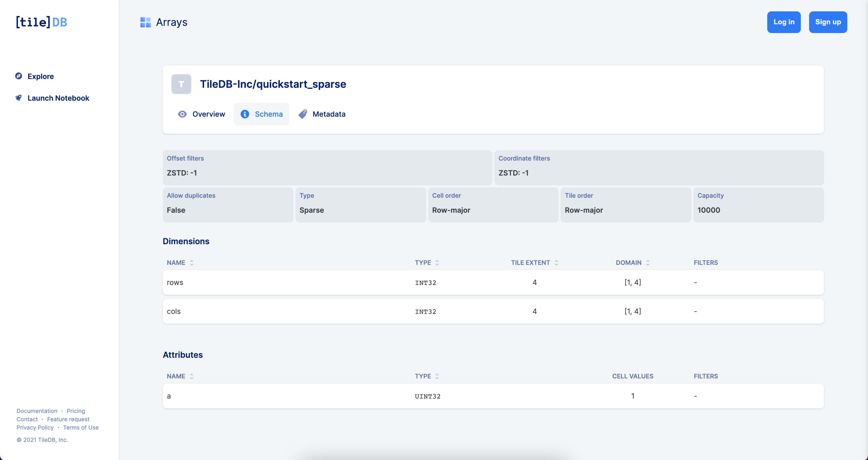Select the Schema tab
Image resolution: width=868 pixels, height=460 pixels.
(x=261, y=114)
